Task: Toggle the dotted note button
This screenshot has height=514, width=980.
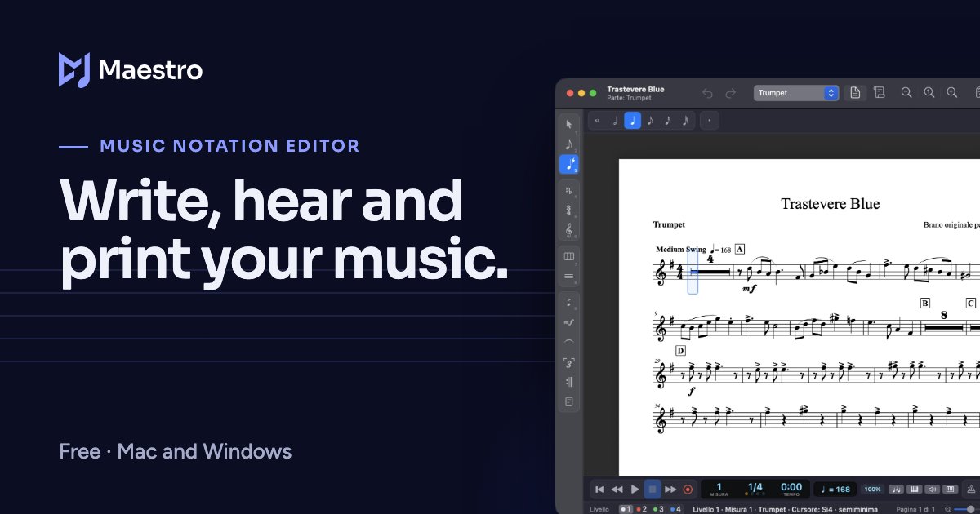Action: pos(710,121)
